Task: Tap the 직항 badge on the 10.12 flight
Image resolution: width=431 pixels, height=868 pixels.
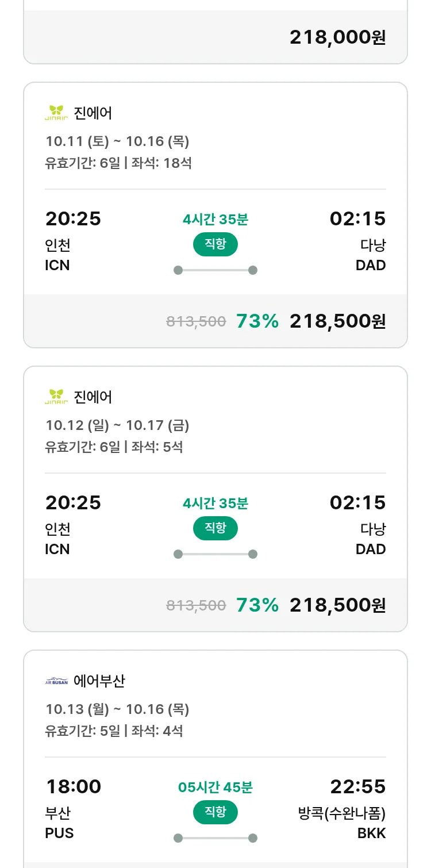Action: [215, 528]
